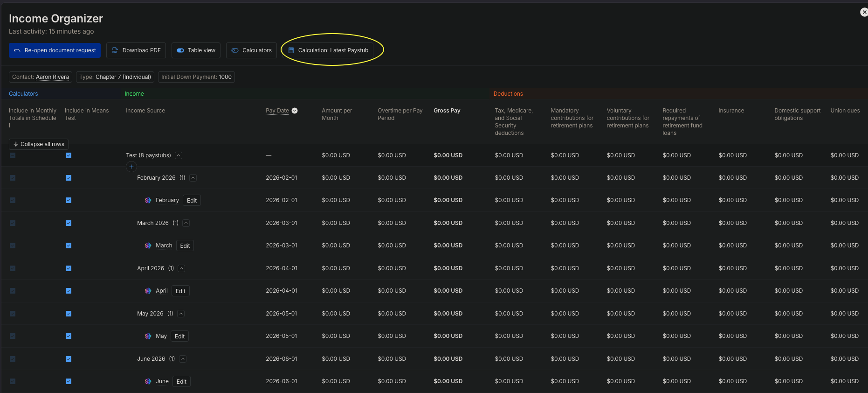Collapse the Test (8 paystubs) group
Viewport: 868px width, 393px height.
pos(179,155)
